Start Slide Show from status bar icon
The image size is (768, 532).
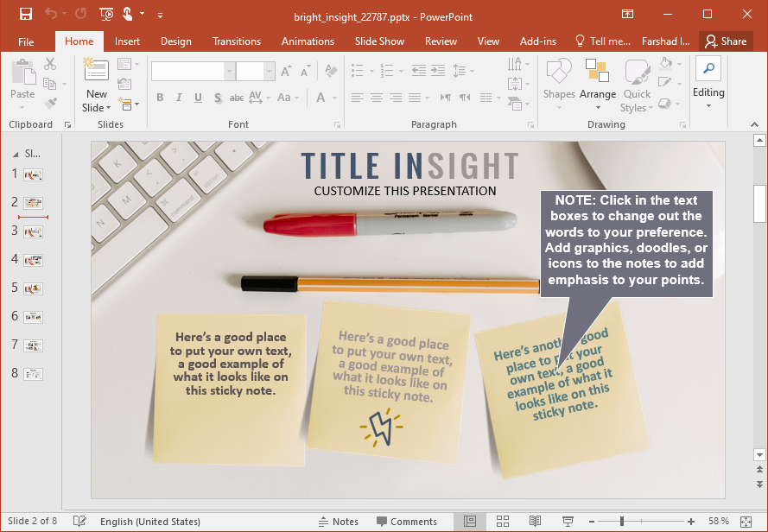coord(568,522)
